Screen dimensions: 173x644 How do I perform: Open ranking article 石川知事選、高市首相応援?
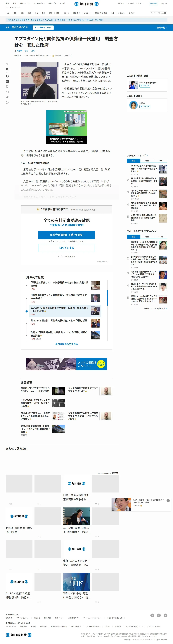(144, 181)
